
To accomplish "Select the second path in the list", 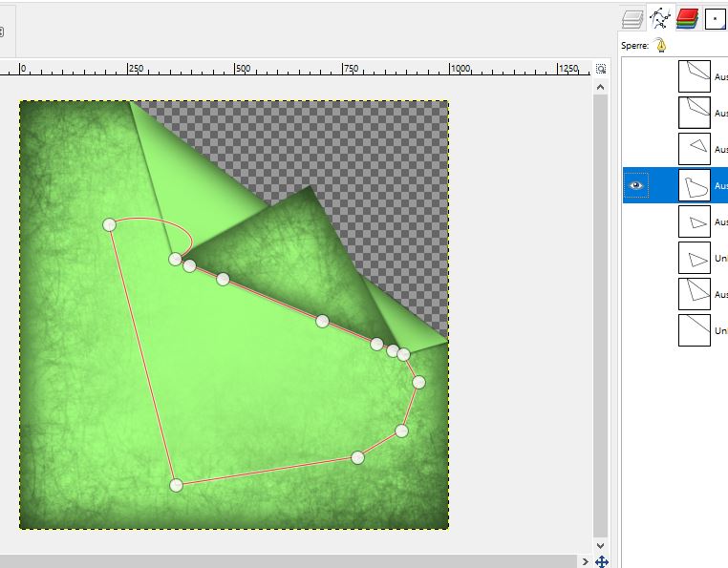I will [x=695, y=112].
